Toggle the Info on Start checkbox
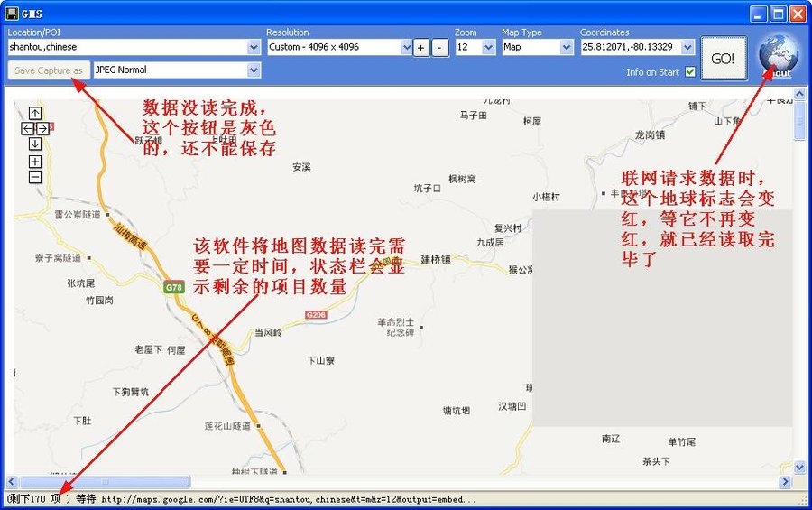This screenshot has width=812, height=510. 690,72
